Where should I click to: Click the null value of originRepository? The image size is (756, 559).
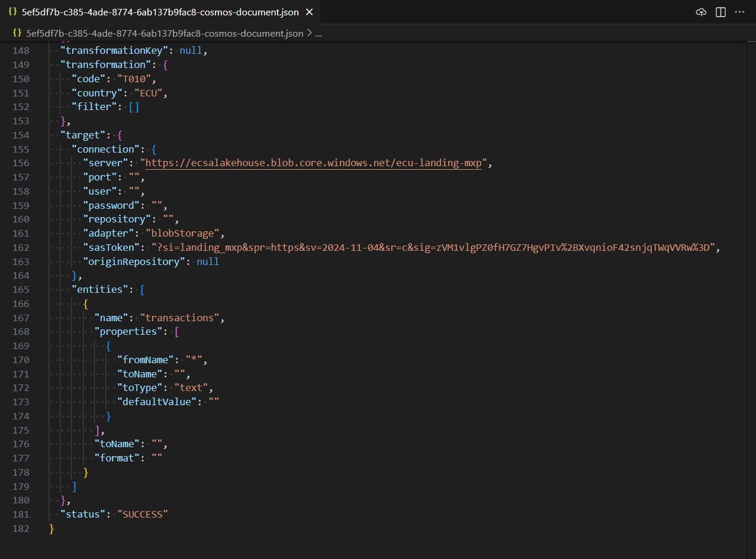pyautogui.click(x=208, y=261)
